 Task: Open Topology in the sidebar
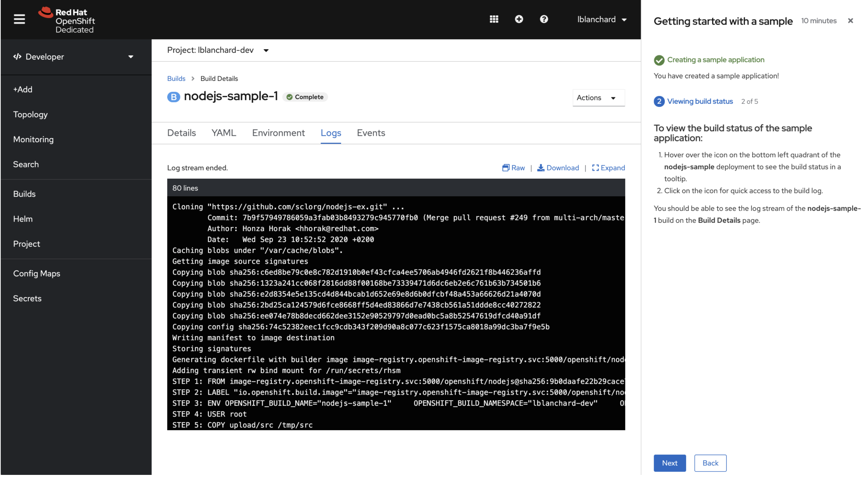tap(30, 114)
